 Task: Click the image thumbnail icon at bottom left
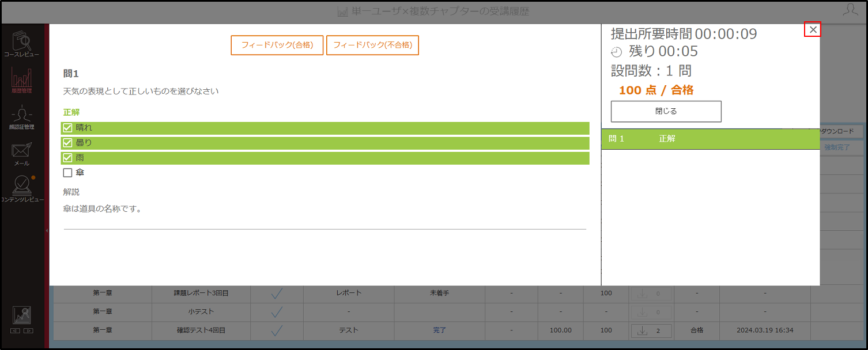(x=22, y=315)
